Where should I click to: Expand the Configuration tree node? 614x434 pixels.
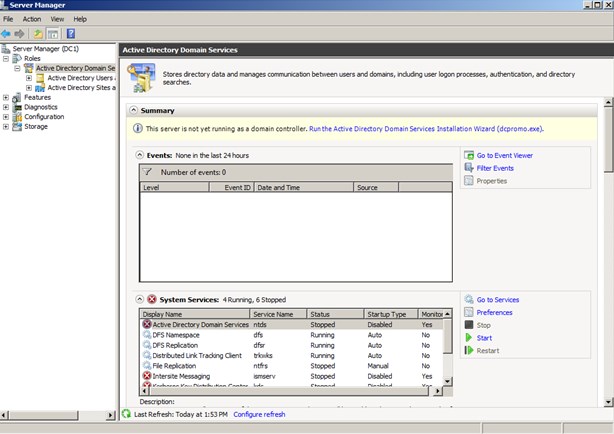tap(6, 117)
